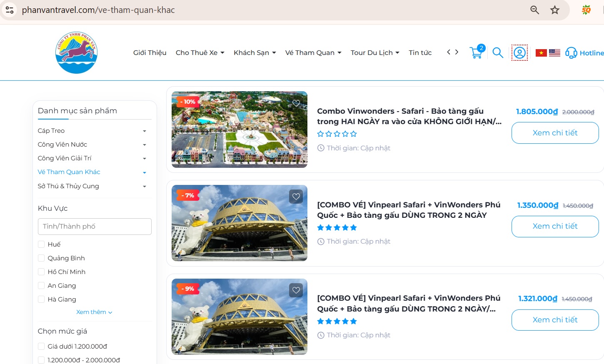Click the search magnifier icon in header
Viewport: 604px width, 364px height.
(498, 53)
